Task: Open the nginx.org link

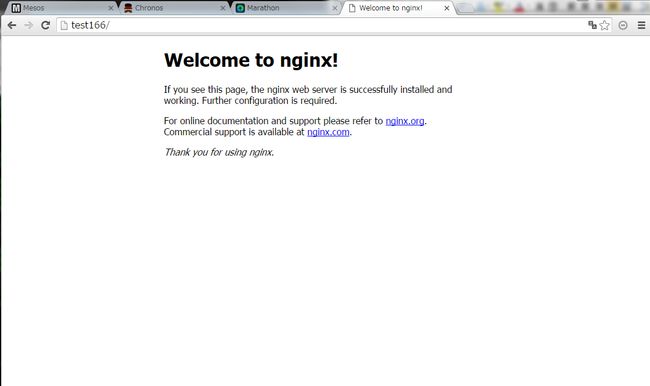Action: click(405, 121)
